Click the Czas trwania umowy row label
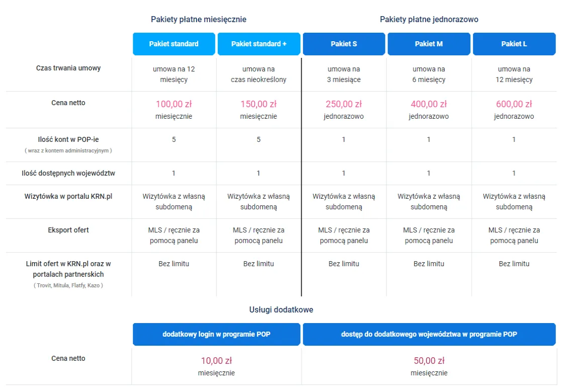This screenshot has width=569, height=392. click(x=68, y=68)
